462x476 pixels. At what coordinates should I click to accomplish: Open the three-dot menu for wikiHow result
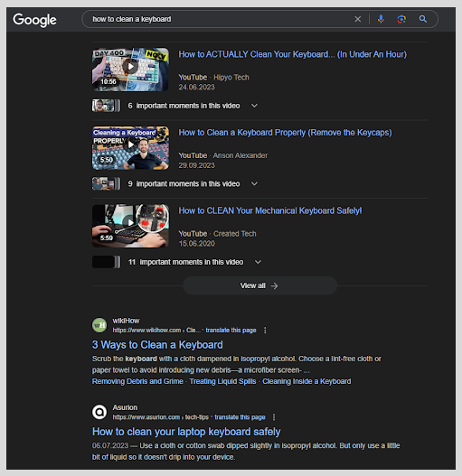(x=265, y=331)
